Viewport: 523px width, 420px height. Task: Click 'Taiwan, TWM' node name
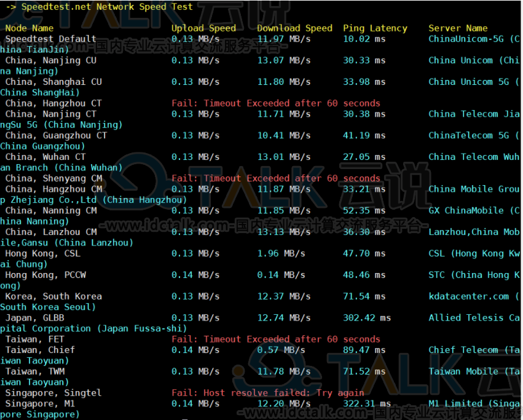34,371
